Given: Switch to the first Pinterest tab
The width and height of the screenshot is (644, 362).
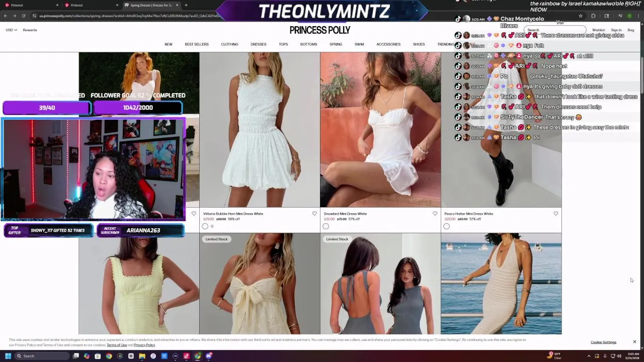Looking at the screenshot, I should click(30, 5).
